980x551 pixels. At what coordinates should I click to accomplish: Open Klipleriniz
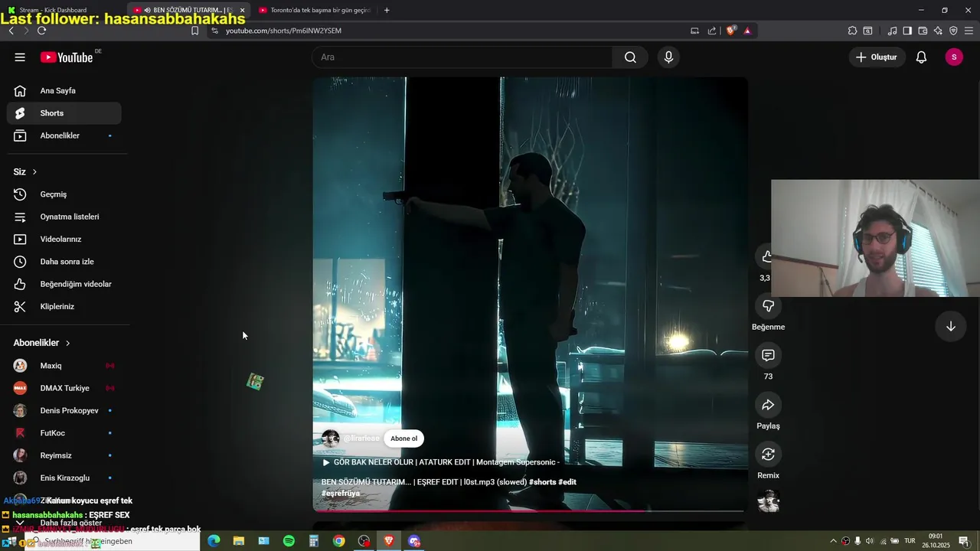coord(64,306)
